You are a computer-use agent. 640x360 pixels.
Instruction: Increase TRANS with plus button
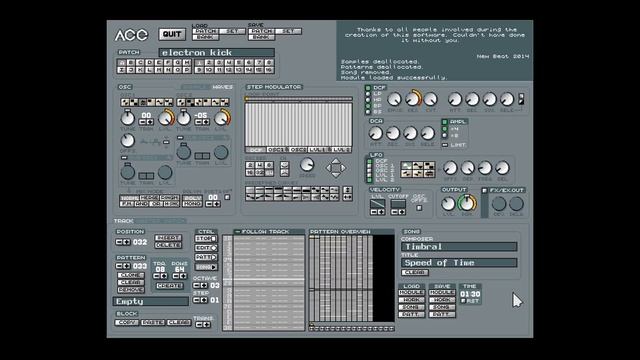click(x=207, y=325)
